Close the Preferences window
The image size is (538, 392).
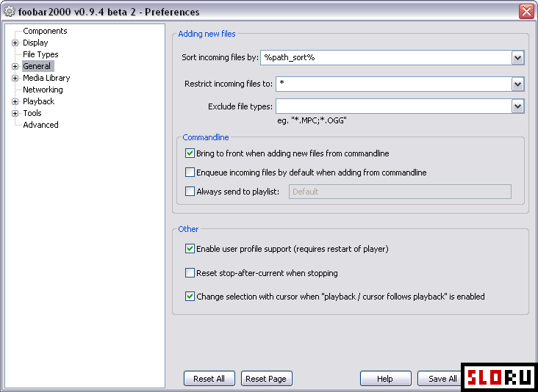pos(526,12)
